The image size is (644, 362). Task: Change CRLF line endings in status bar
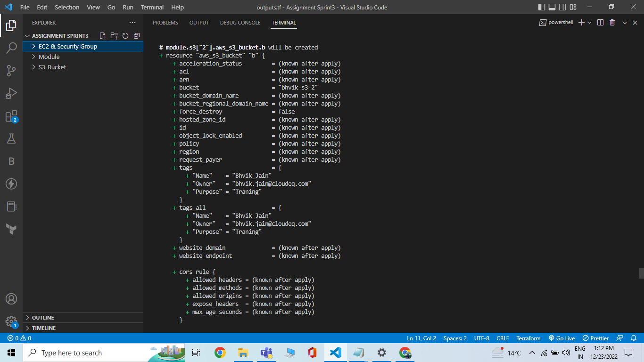coord(503,338)
